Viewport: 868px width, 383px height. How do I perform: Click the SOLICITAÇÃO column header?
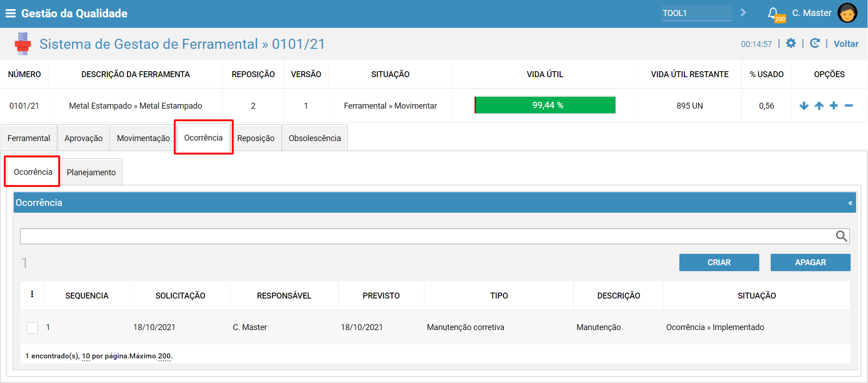click(180, 295)
